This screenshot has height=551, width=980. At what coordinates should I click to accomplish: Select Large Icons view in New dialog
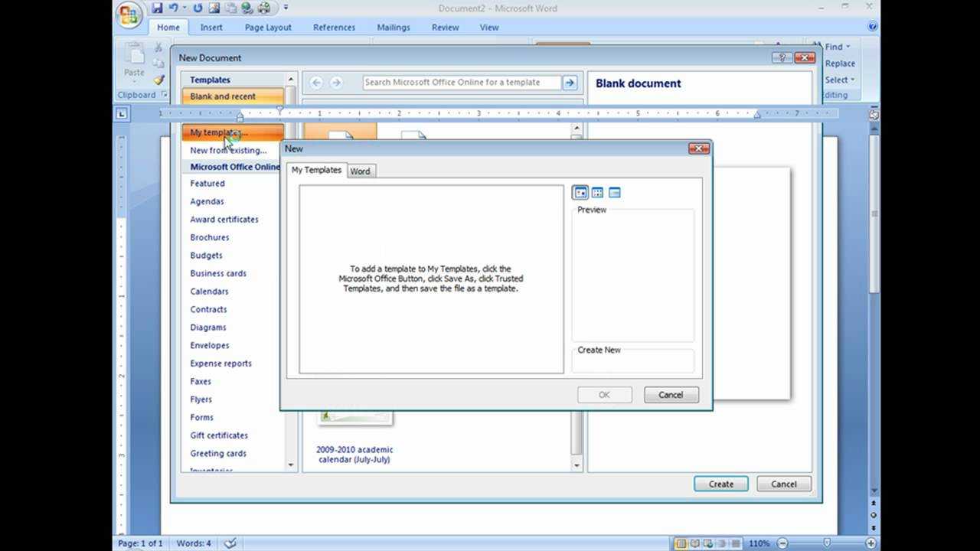click(x=580, y=193)
